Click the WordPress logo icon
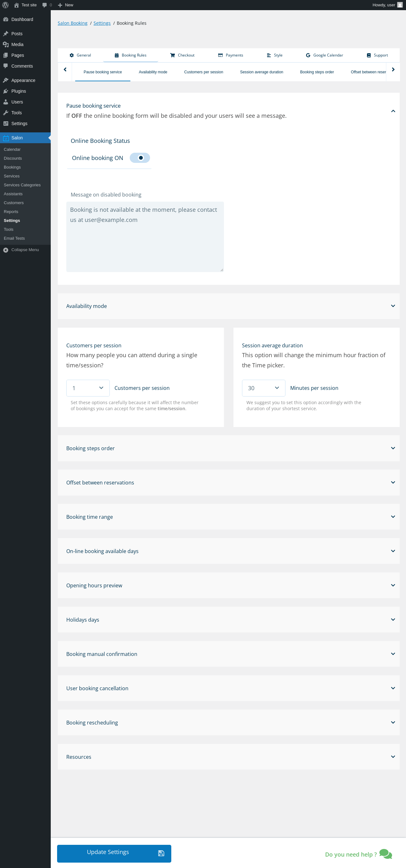 5,5
